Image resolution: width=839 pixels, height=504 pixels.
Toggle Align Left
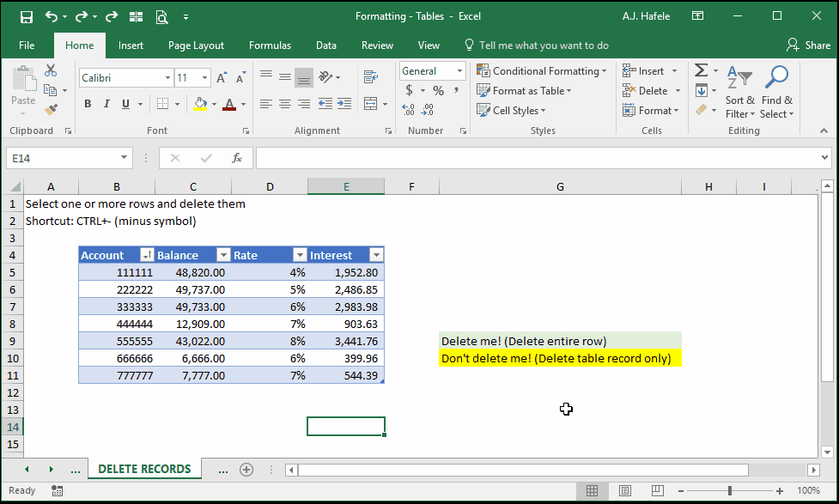(x=266, y=103)
